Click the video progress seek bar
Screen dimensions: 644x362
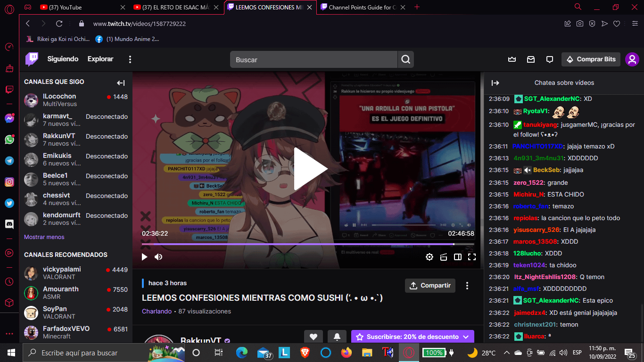(308, 244)
